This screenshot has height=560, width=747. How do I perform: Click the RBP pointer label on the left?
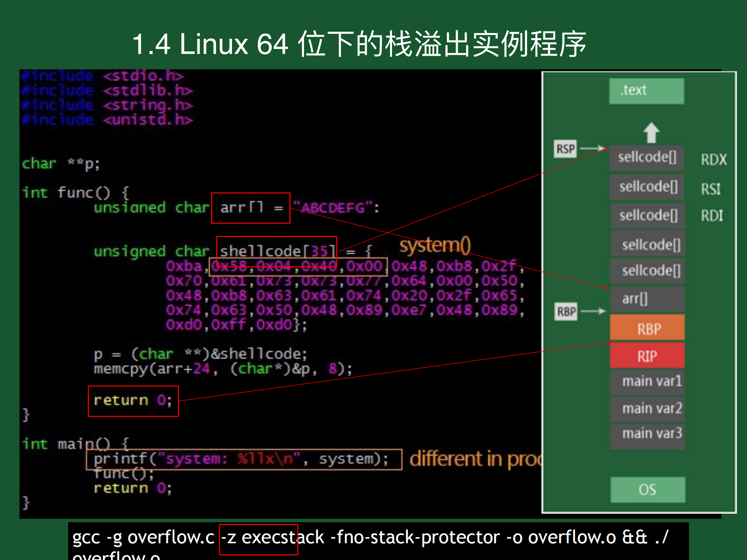point(565,311)
